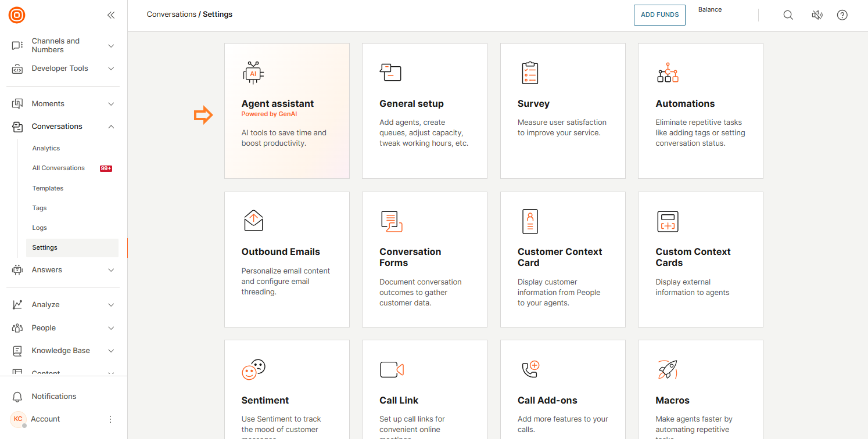Click "Powered by GenAI" text
Image resolution: width=868 pixels, height=439 pixels.
point(269,114)
